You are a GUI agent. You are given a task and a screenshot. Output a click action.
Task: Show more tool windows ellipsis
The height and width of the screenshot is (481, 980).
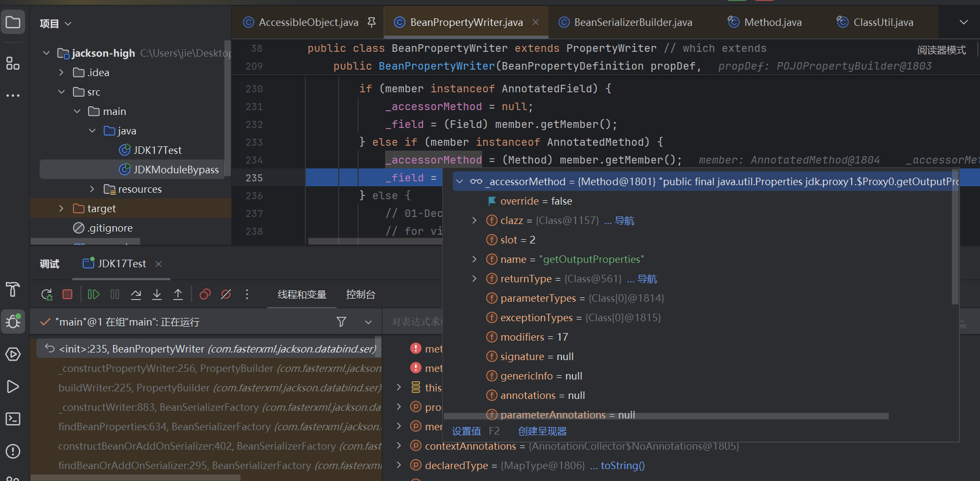click(x=13, y=96)
